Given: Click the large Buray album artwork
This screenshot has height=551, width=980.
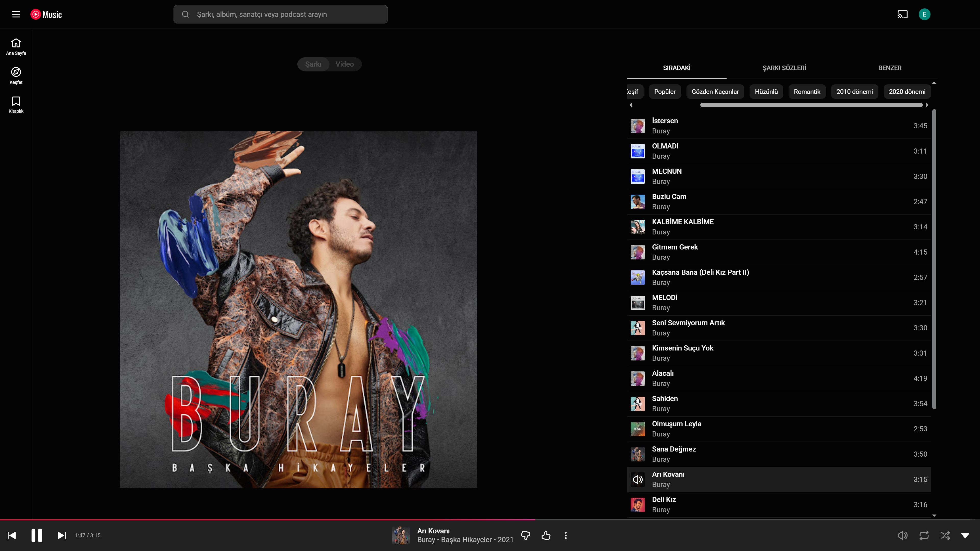Looking at the screenshot, I should pyautogui.click(x=298, y=309).
